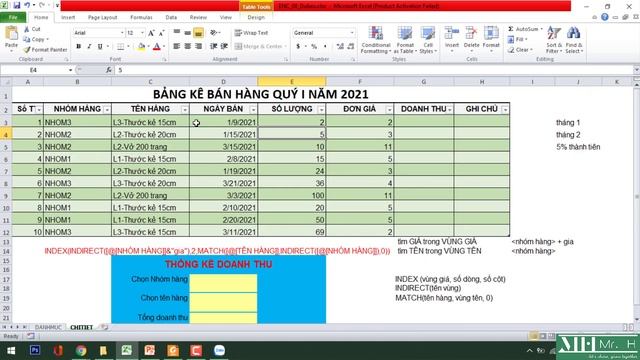This screenshot has width=640, height=360.
Task: Open Photoshop from the taskbar
Action: coord(35,351)
